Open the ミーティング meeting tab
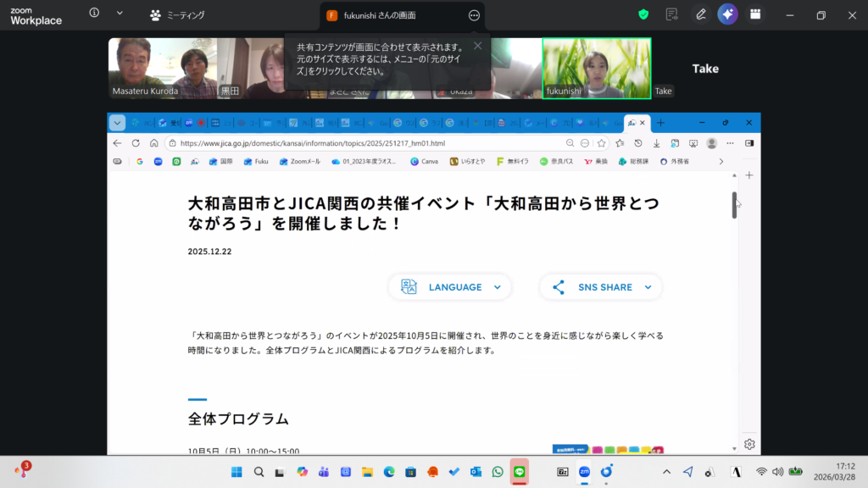This screenshot has height=488, width=868. point(176,15)
